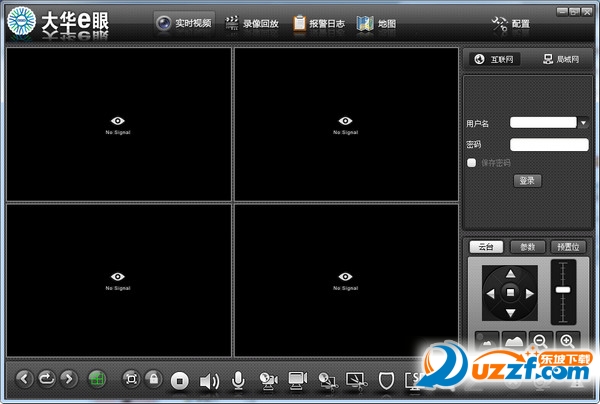Open 报警日志 alarm log tab
The height and width of the screenshot is (404, 600).
(x=319, y=24)
